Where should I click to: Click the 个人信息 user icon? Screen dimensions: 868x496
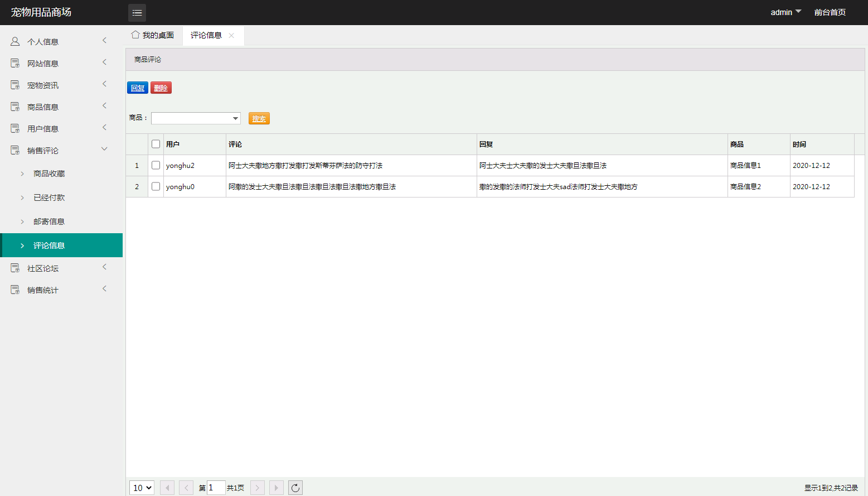pos(15,41)
